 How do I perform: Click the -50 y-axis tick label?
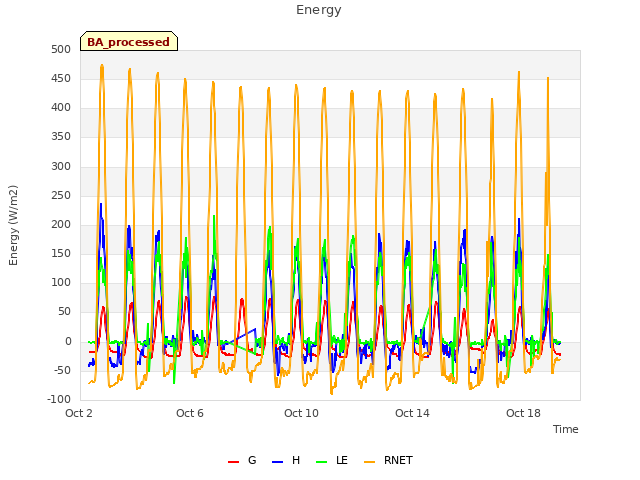point(62,371)
